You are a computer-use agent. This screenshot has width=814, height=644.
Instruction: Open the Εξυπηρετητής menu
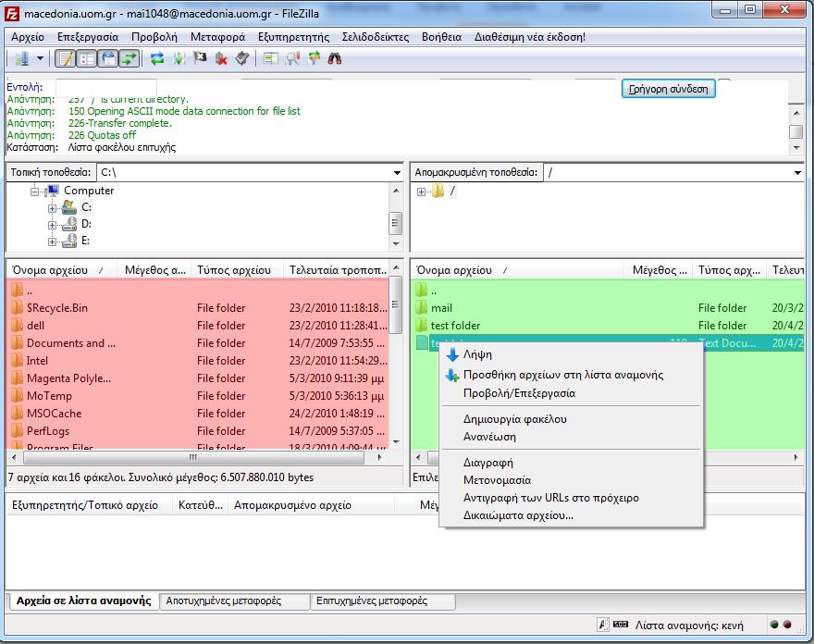click(x=294, y=37)
